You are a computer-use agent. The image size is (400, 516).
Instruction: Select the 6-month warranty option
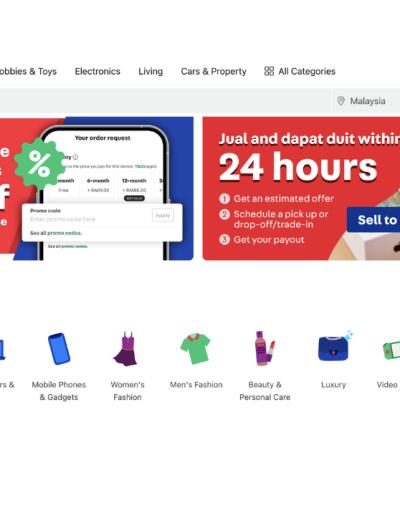coord(98,185)
